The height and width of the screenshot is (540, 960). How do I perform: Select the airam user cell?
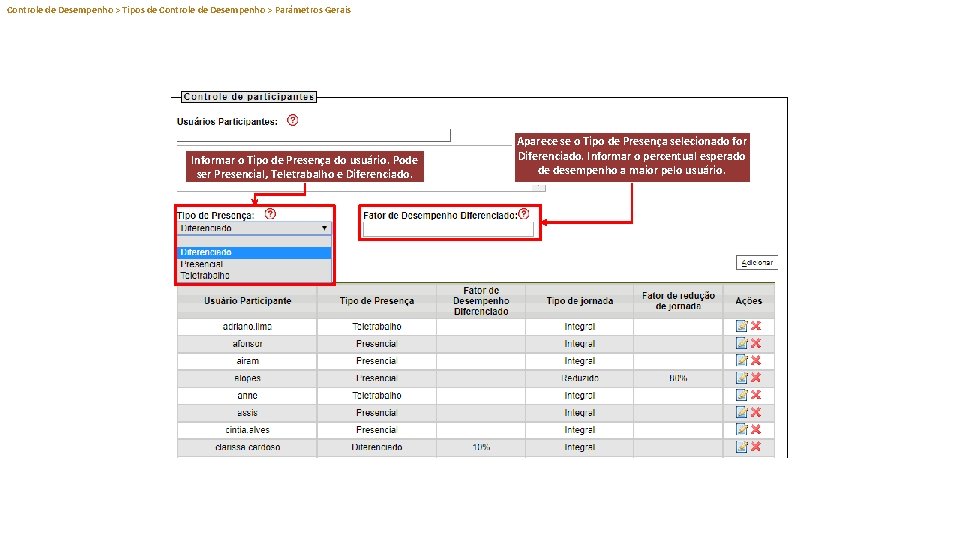pos(247,361)
